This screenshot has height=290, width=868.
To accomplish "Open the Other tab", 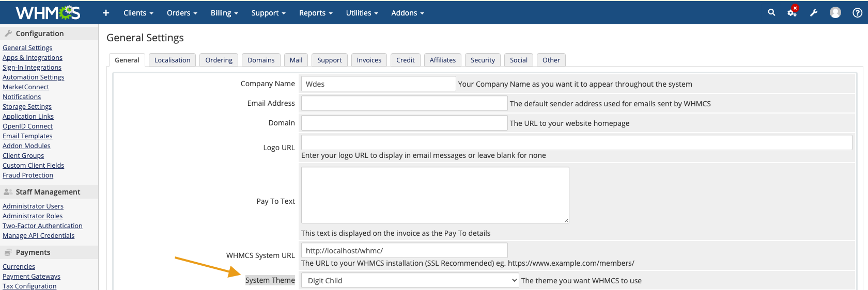I will click(x=551, y=60).
